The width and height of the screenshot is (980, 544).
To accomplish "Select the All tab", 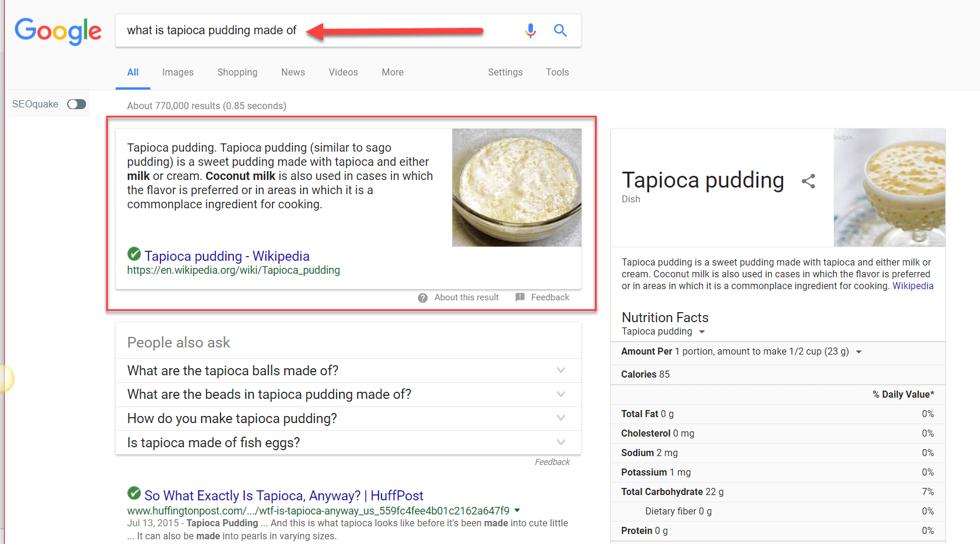I will [133, 72].
